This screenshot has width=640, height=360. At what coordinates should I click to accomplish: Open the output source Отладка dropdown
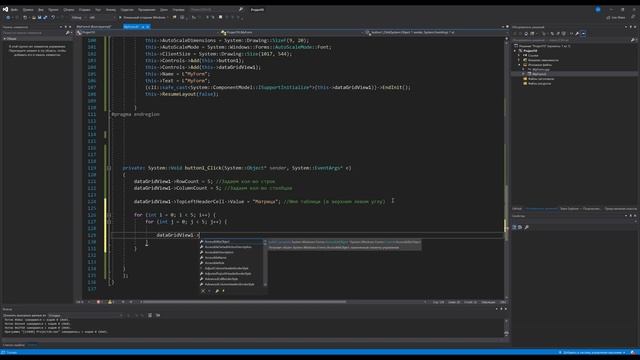85,315
